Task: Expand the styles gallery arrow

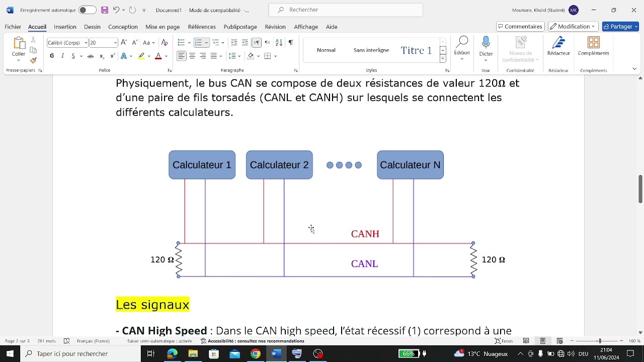Action: [x=443, y=59]
